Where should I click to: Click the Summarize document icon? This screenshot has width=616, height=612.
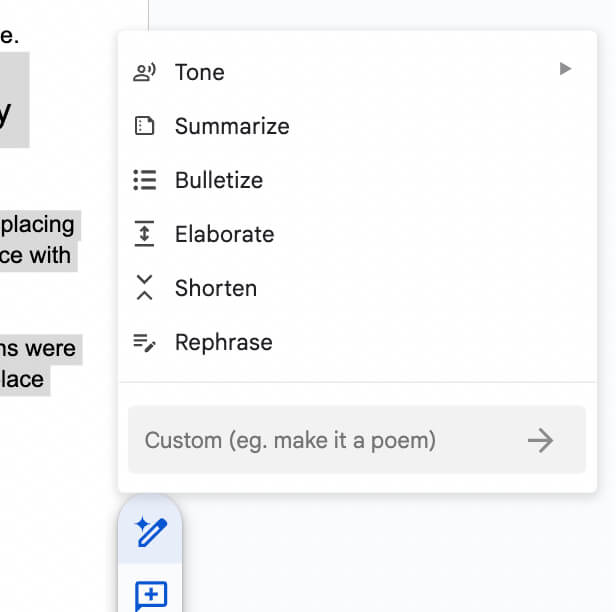click(145, 126)
